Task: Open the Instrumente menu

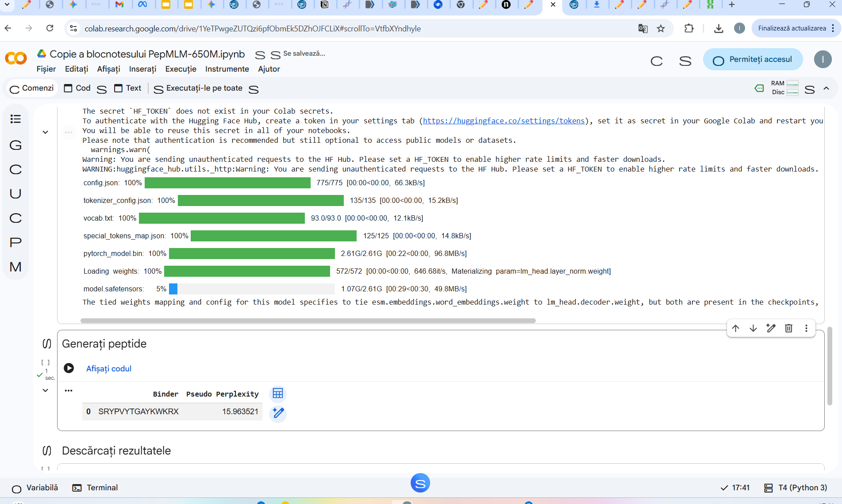Action: (227, 69)
